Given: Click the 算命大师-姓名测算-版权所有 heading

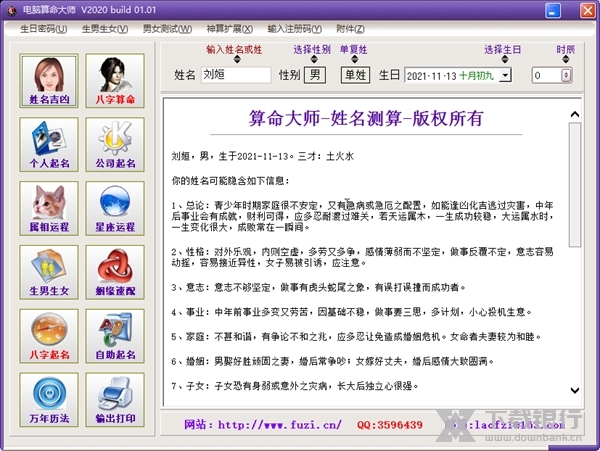Looking at the screenshot, I should (366, 118).
